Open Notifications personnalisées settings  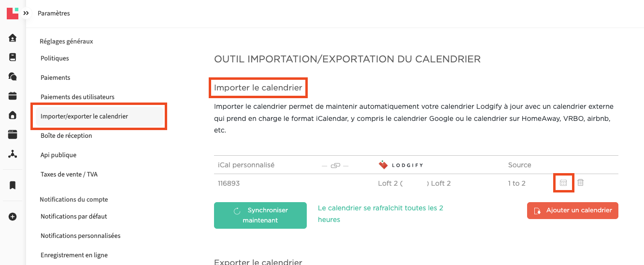pyautogui.click(x=80, y=236)
